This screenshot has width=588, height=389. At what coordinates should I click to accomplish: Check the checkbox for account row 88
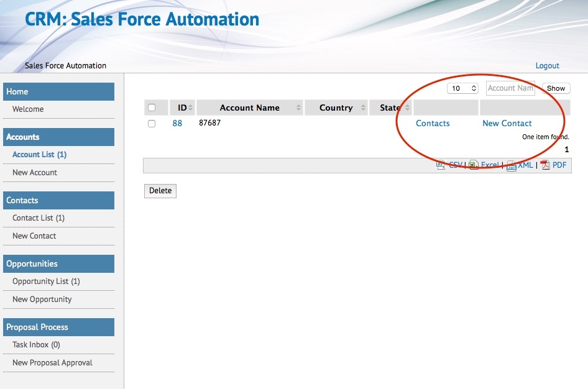(152, 124)
